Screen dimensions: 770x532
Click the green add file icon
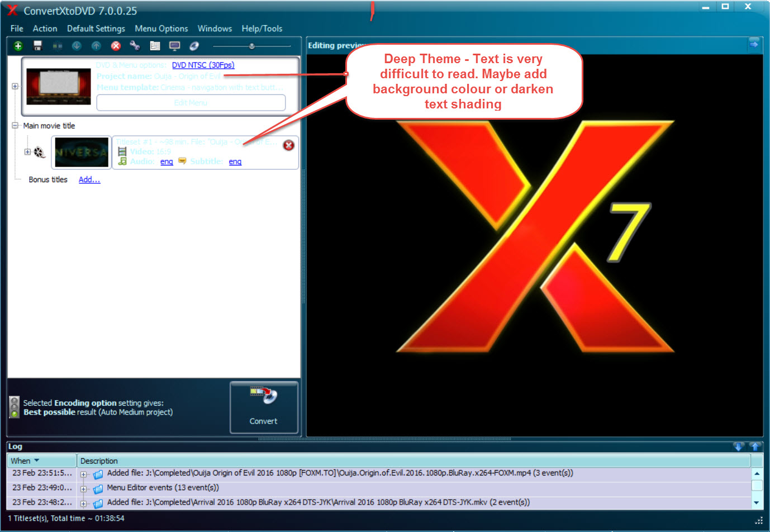(18, 46)
